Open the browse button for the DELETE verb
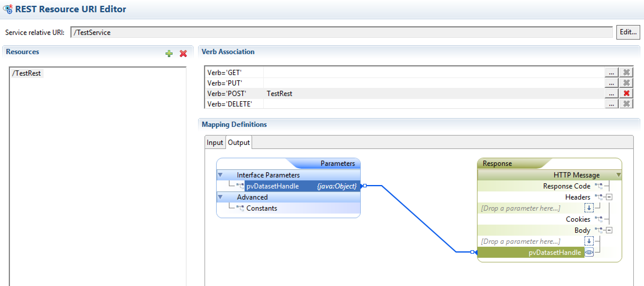This screenshot has height=286, width=644. tap(611, 104)
